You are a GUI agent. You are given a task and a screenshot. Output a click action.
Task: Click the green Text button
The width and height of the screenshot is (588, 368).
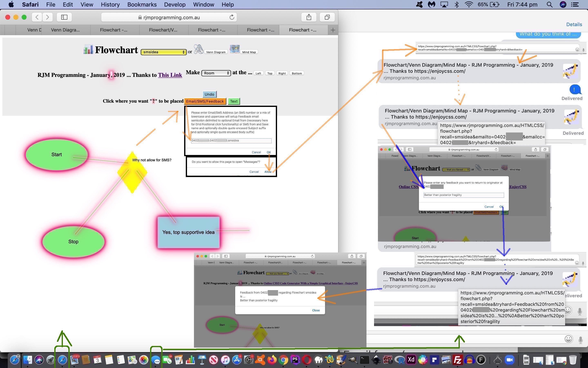click(x=234, y=101)
